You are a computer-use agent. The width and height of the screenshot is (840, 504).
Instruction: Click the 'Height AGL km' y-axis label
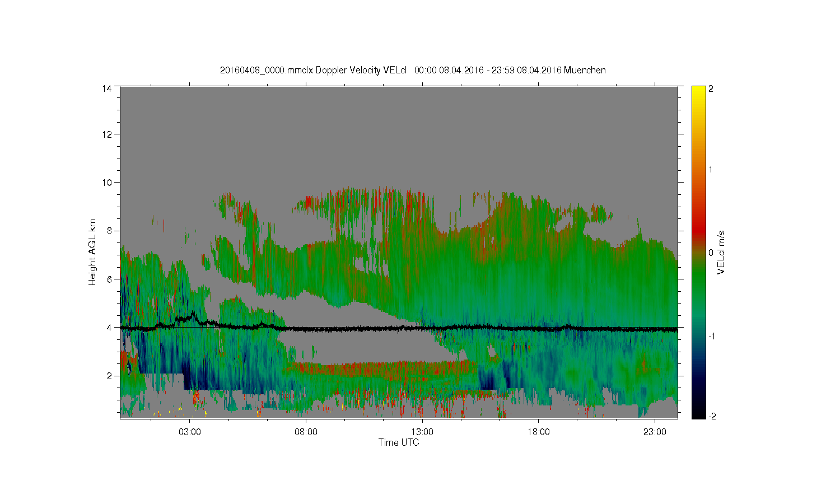[x=92, y=252]
